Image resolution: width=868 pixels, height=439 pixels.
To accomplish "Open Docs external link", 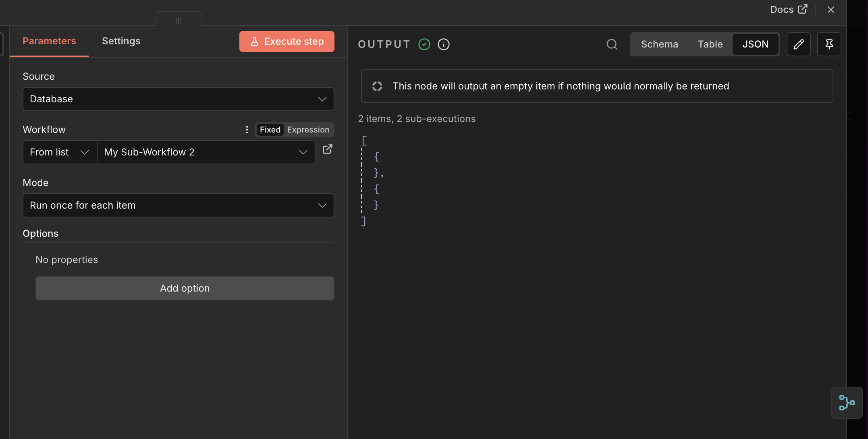I will click(789, 9).
